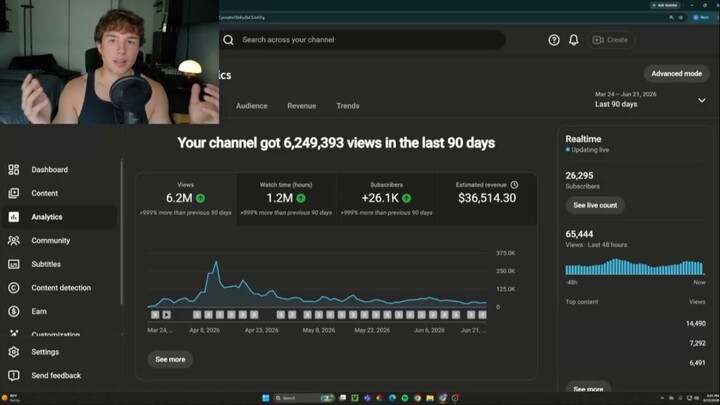The width and height of the screenshot is (720, 405).
Task: Show hidden system tray icons
Action: 662,398
